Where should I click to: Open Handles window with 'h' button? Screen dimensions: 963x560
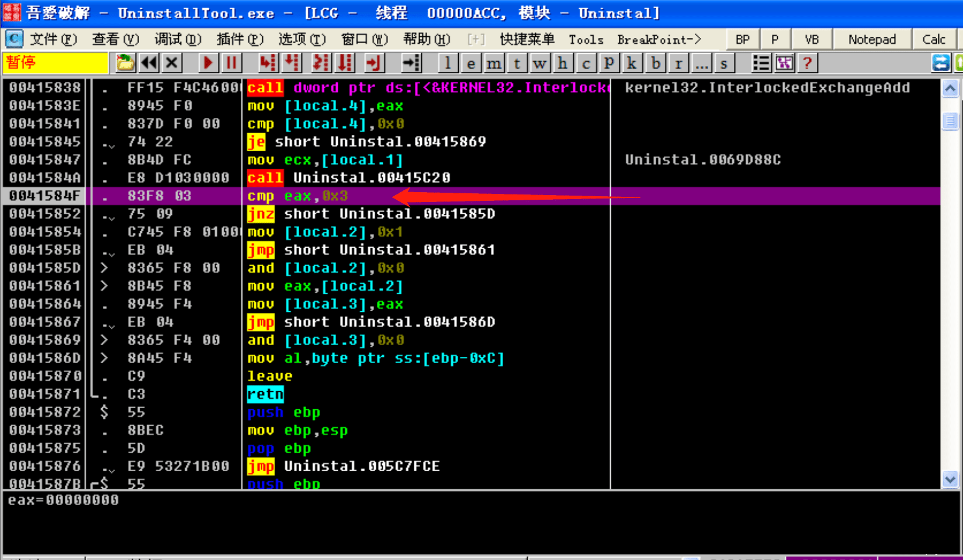click(x=563, y=62)
